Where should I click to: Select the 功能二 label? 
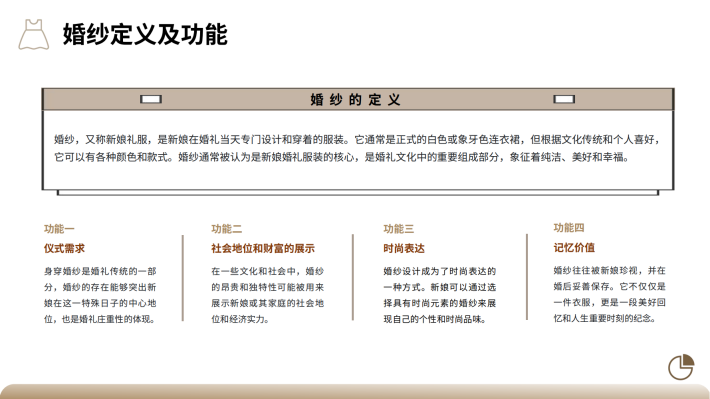(x=226, y=229)
